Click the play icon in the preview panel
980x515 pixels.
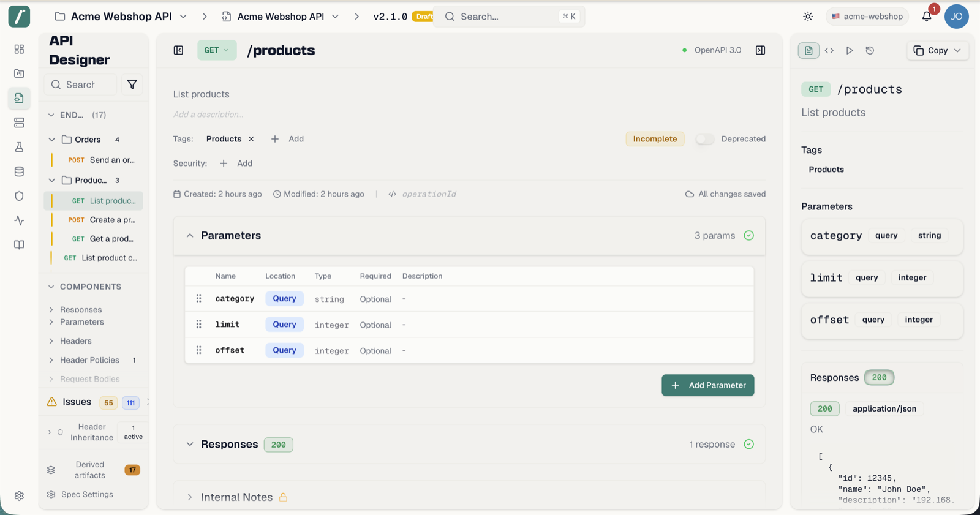tap(850, 51)
